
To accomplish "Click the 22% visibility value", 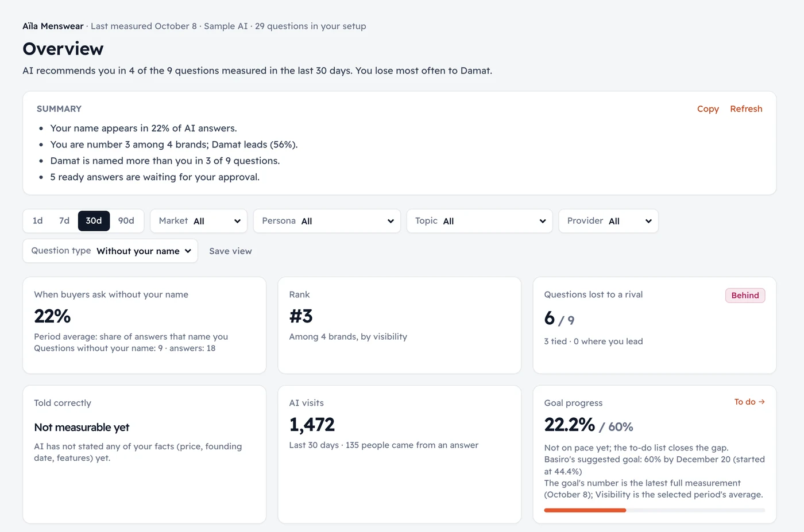I will (52, 316).
